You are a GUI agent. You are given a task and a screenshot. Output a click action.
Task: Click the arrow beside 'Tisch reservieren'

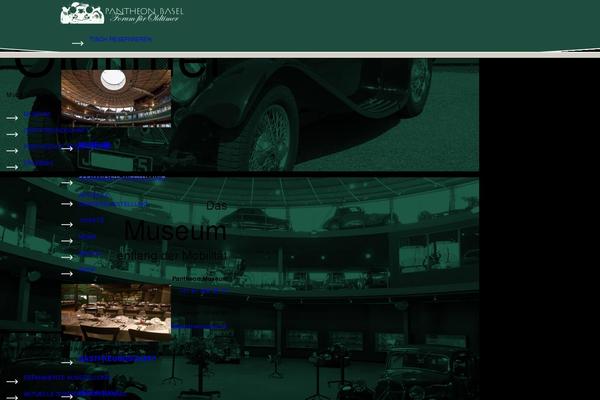coord(78,43)
